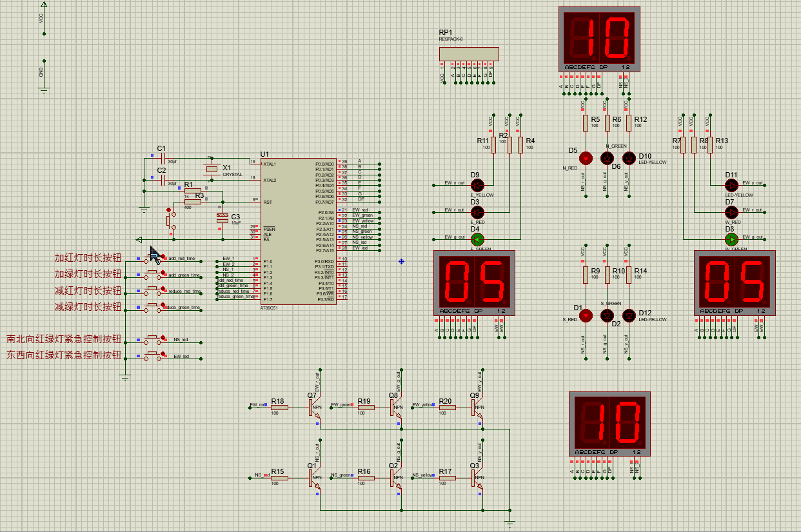Push the reset button beside capacitor C3
Image resolution: width=801 pixels, height=532 pixels.
(170, 219)
